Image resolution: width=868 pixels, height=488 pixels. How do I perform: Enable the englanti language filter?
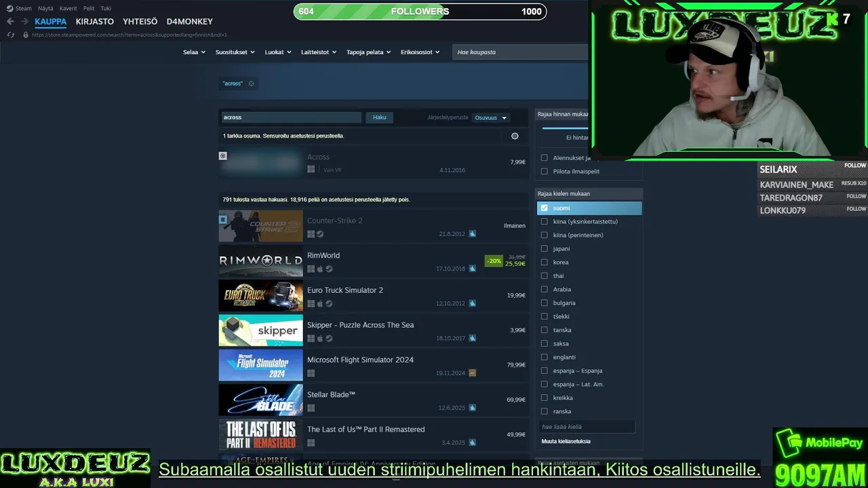(x=544, y=357)
